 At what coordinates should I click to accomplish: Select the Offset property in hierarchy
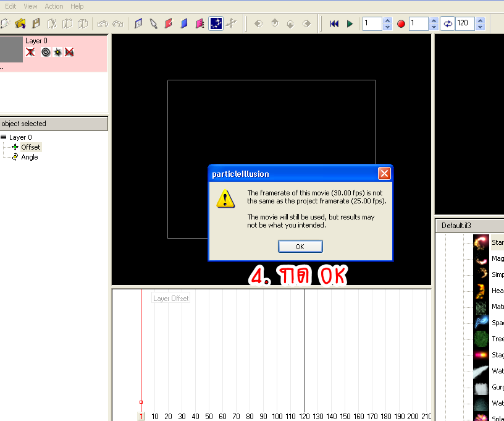pyautogui.click(x=30, y=147)
